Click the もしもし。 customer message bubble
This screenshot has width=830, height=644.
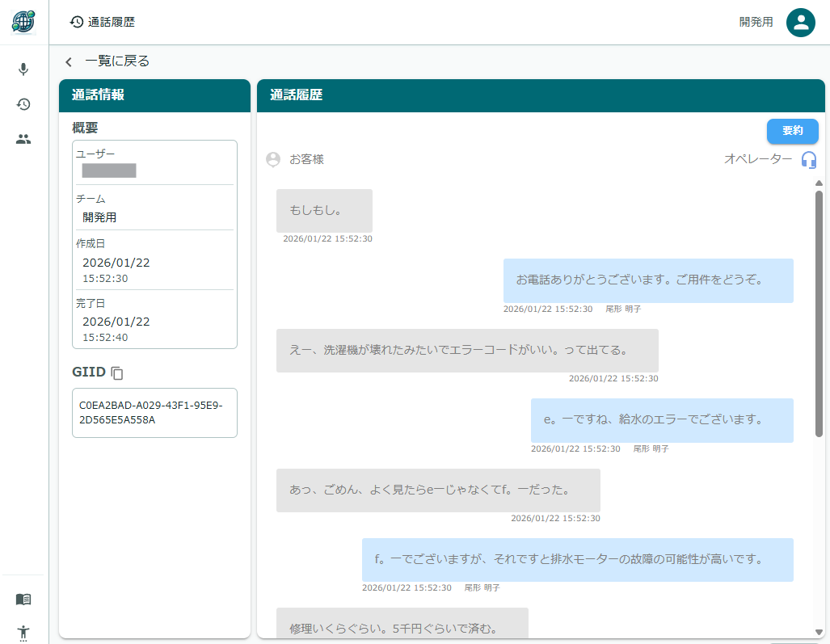[324, 211]
